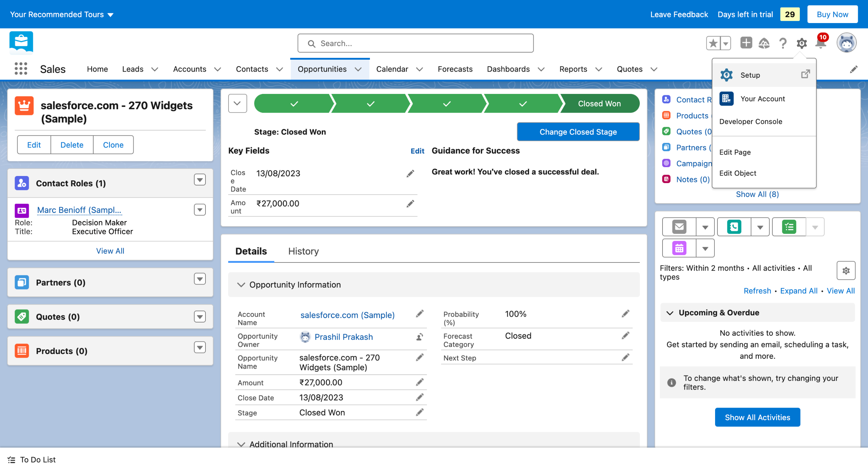Open the Forecasts nav tab

pos(455,69)
